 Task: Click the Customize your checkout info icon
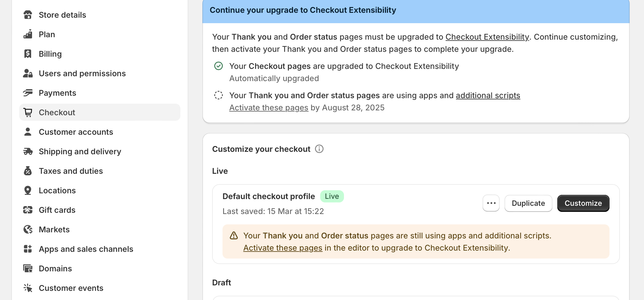tap(319, 149)
